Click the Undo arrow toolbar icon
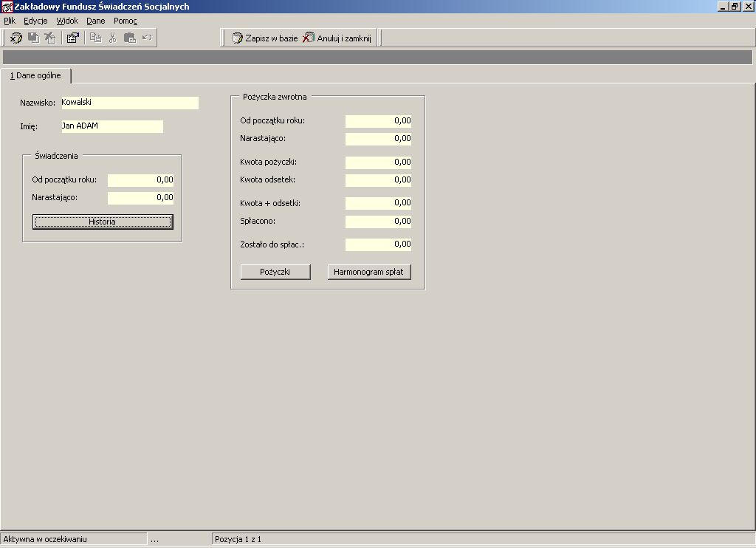The height and width of the screenshot is (548, 756). coord(147,38)
